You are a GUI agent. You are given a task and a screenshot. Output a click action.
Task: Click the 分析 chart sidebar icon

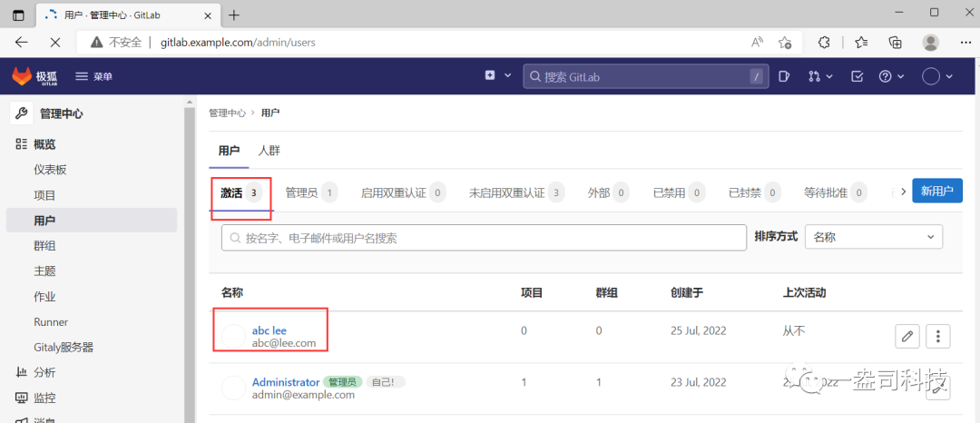coord(21,373)
